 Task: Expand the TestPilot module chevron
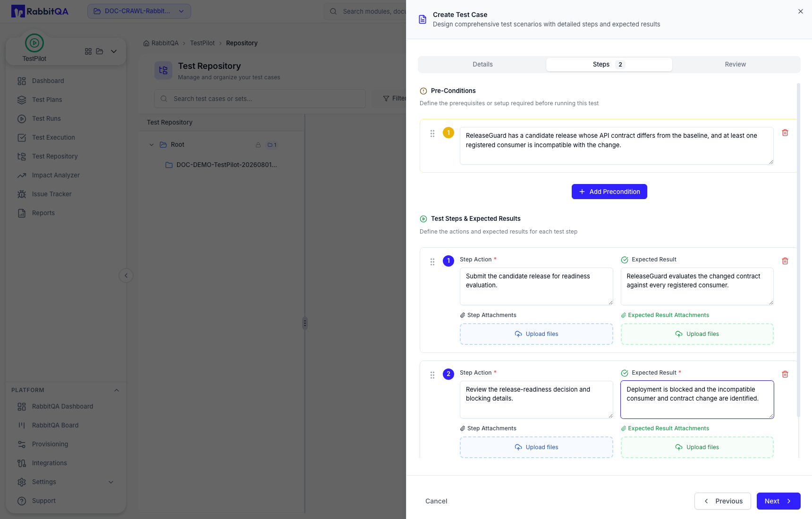tap(114, 51)
